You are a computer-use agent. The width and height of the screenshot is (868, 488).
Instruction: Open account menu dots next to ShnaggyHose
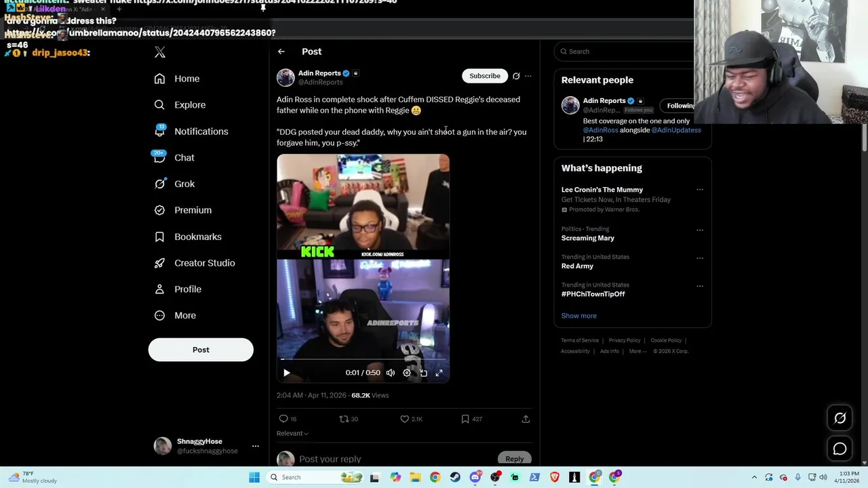tap(256, 446)
